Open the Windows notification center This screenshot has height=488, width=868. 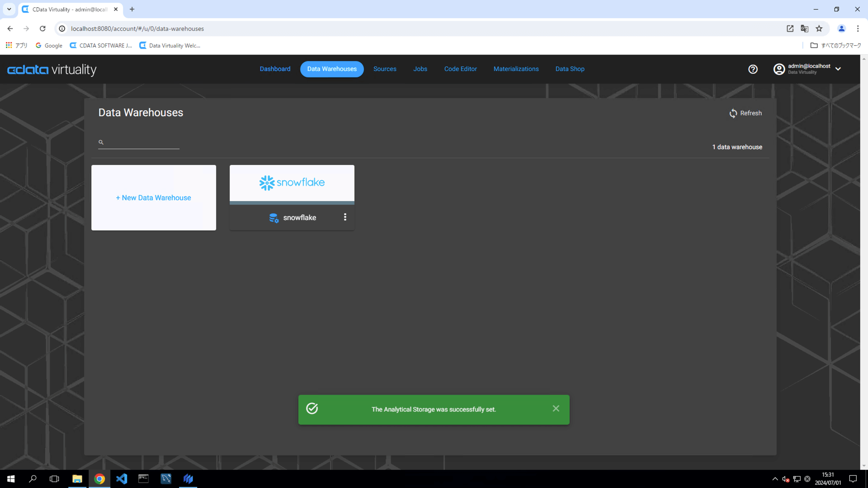point(853,479)
